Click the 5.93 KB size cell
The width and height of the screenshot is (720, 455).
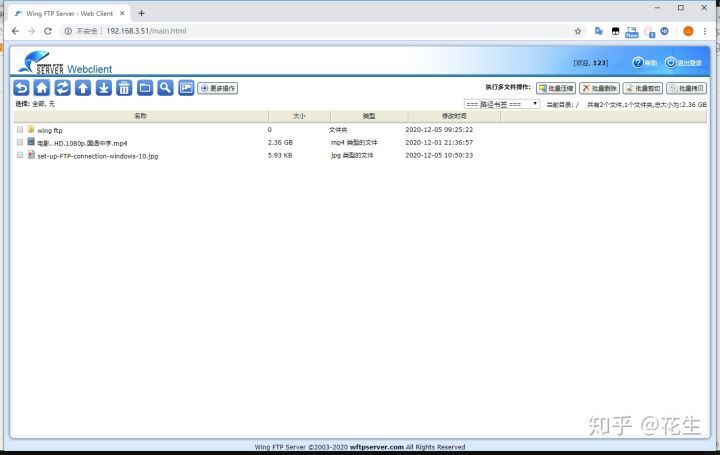click(280, 155)
